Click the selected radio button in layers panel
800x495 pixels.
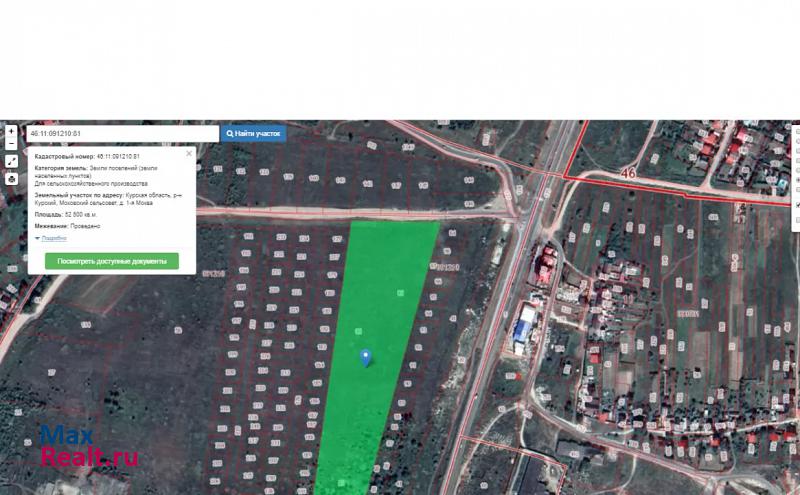[797, 180]
